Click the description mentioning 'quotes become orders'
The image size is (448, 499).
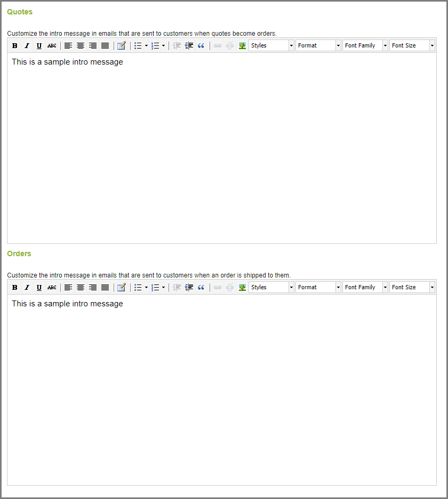[x=142, y=34]
